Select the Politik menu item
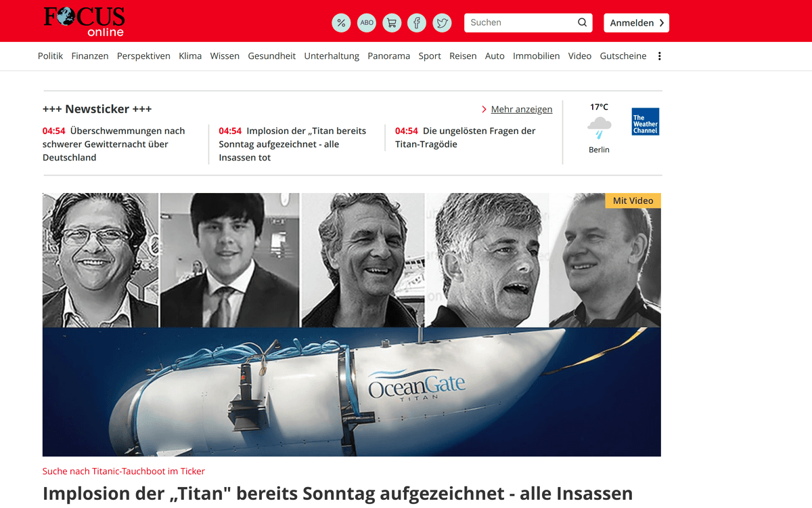This screenshot has width=812, height=508. [x=50, y=56]
